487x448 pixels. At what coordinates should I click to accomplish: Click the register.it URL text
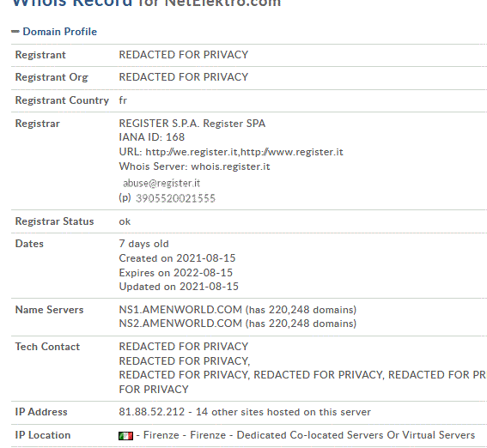point(245,152)
